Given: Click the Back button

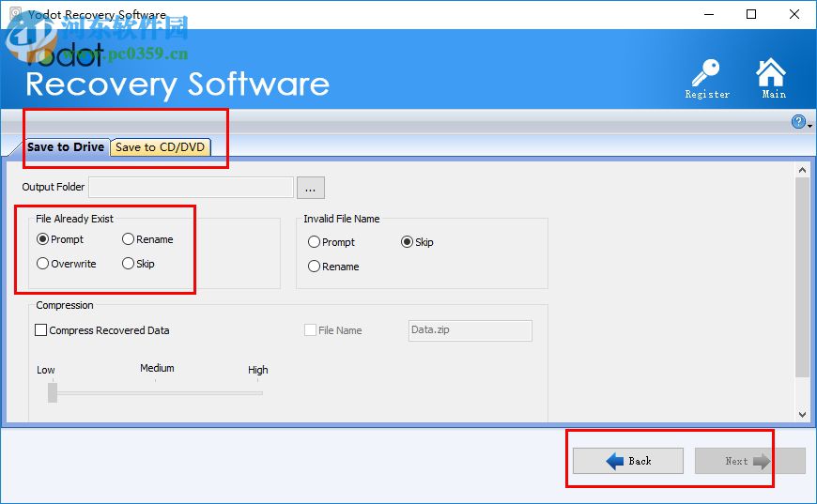Looking at the screenshot, I should [x=628, y=461].
